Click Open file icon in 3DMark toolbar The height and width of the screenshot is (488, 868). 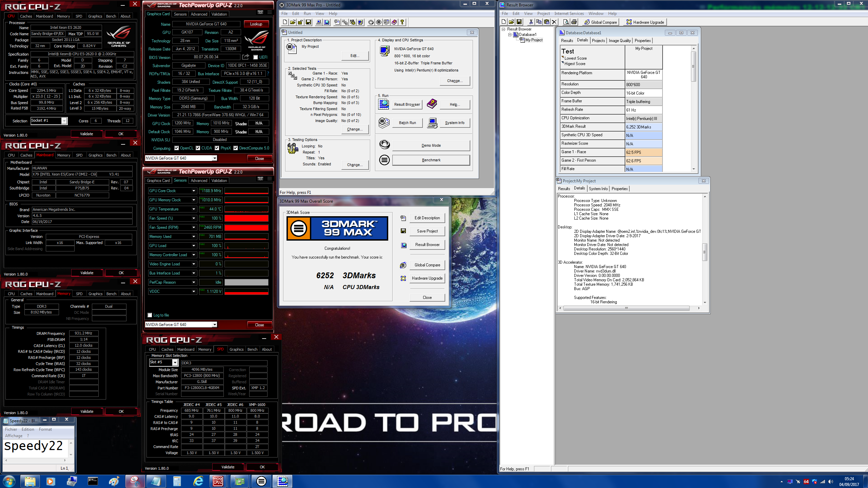pyautogui.click(x=293, y=22)
